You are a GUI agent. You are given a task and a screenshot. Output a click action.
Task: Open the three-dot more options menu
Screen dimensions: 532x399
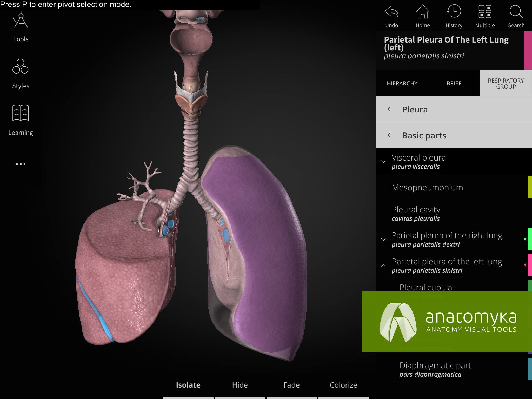tap(21, 164)
